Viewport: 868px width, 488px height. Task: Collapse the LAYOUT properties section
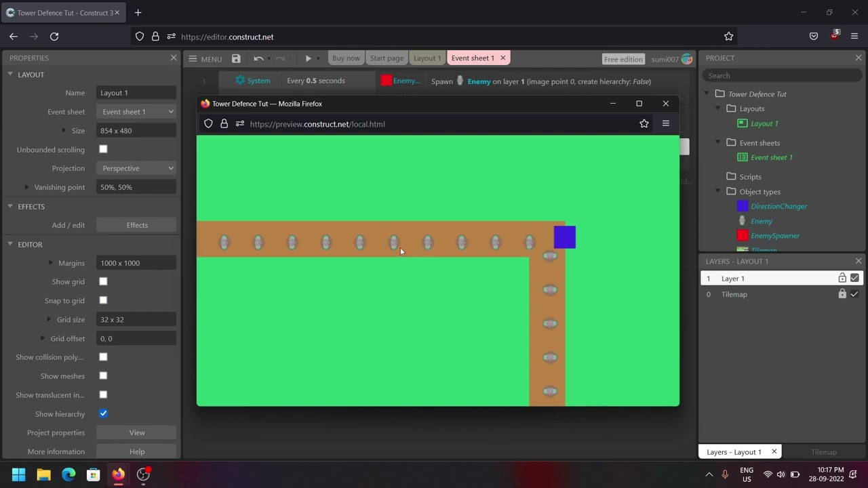(10, 74)
